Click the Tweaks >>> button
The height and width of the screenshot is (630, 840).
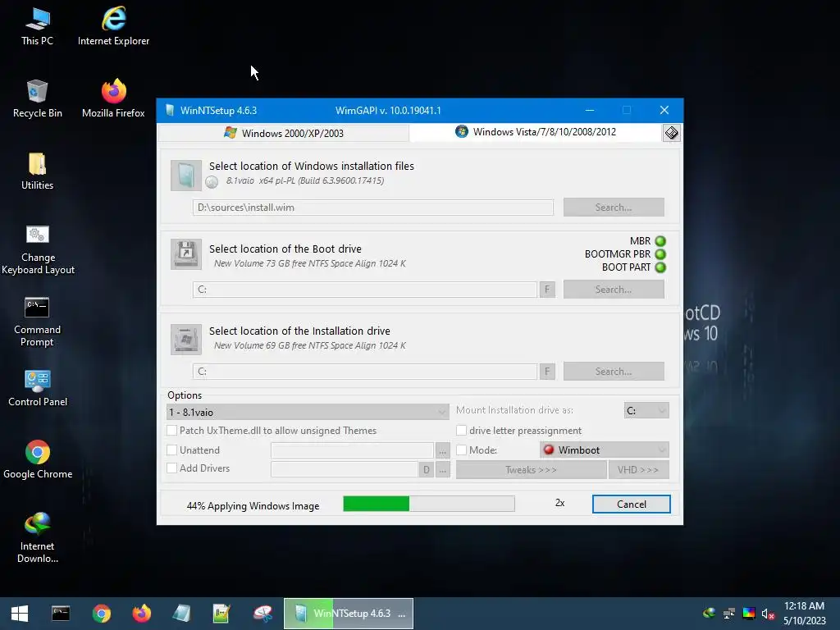click(531, 470)
